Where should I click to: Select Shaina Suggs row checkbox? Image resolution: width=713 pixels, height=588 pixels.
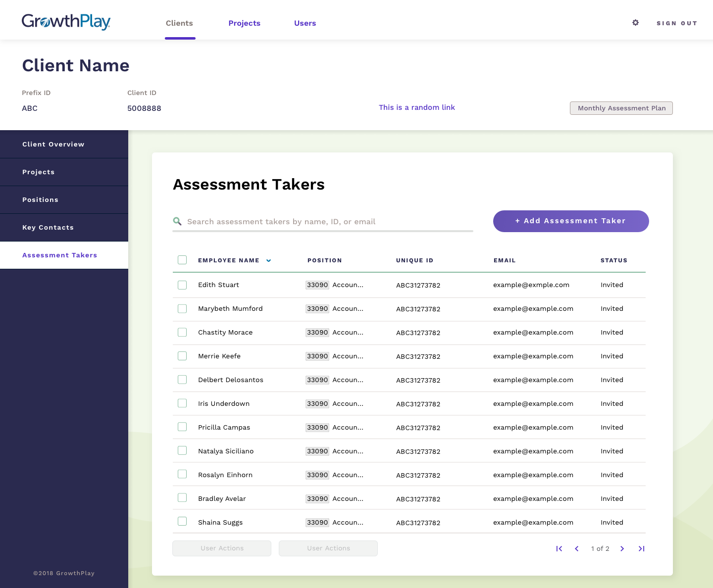coord(182,522)
